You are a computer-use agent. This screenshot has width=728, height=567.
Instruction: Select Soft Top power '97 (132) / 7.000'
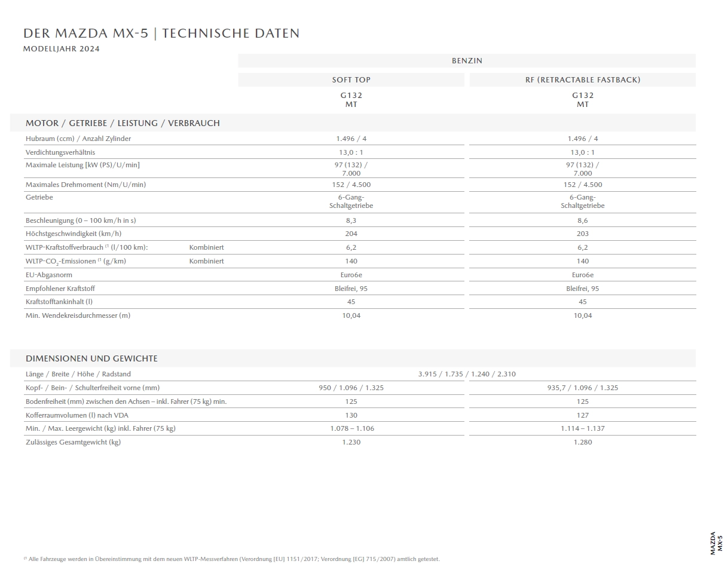click(x=351, y=169)
